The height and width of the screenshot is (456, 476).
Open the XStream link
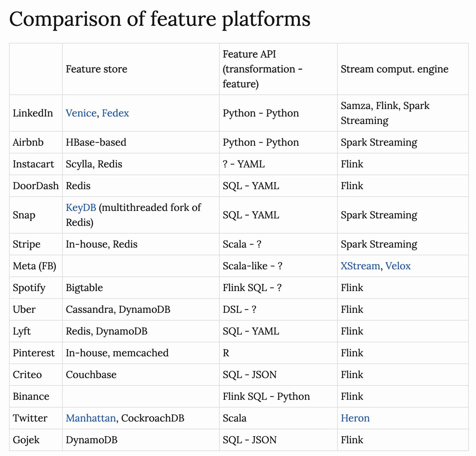[360, 266]
